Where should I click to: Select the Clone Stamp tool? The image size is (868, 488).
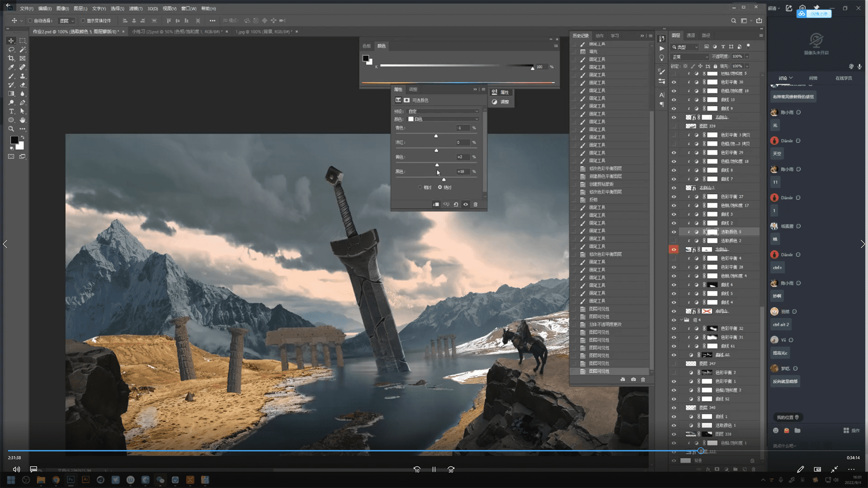(23, 76)
